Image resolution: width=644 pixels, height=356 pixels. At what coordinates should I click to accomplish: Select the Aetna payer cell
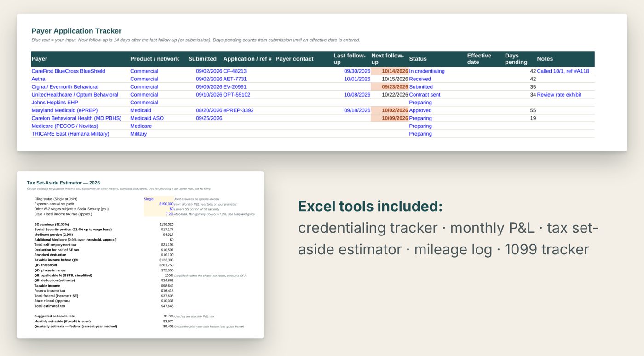click(38, 79)
